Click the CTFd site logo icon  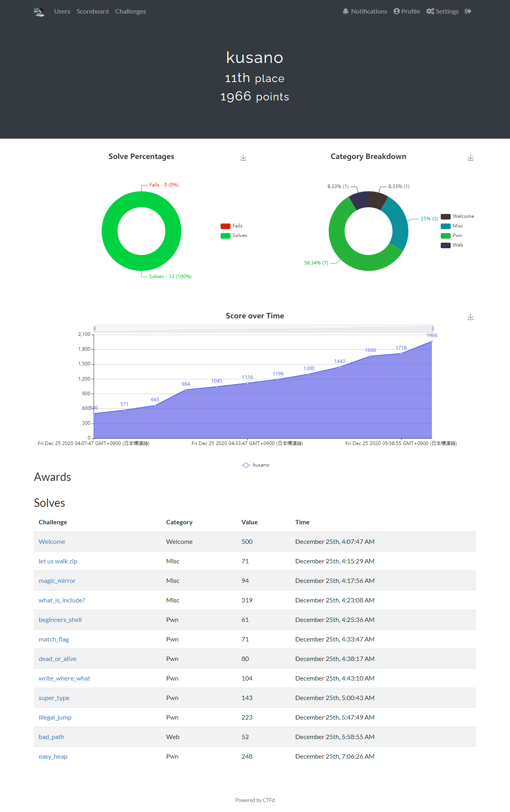39,12
